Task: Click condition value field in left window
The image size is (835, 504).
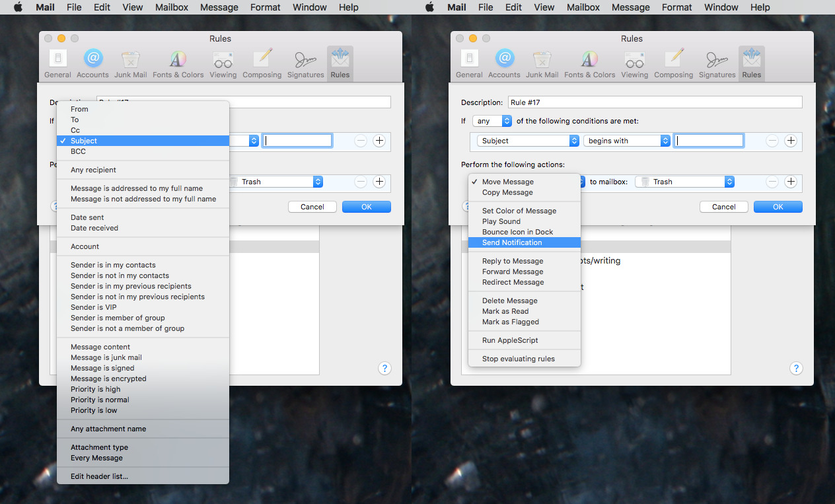Action: pyautogui.click(x=297, y=141)
